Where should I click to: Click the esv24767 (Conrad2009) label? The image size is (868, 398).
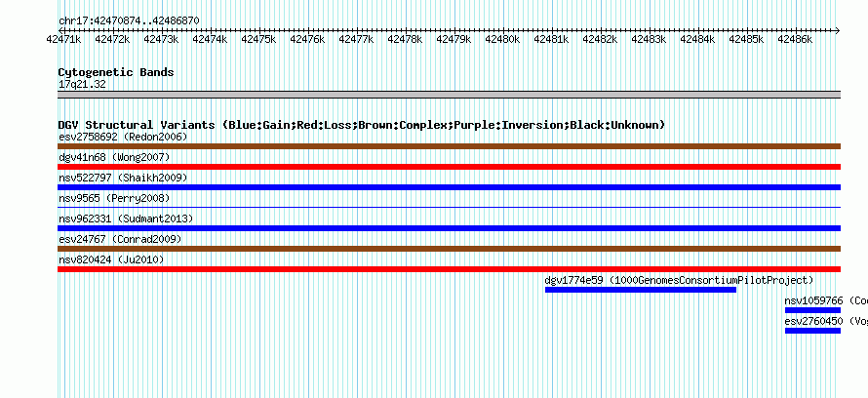coord(120,239)
